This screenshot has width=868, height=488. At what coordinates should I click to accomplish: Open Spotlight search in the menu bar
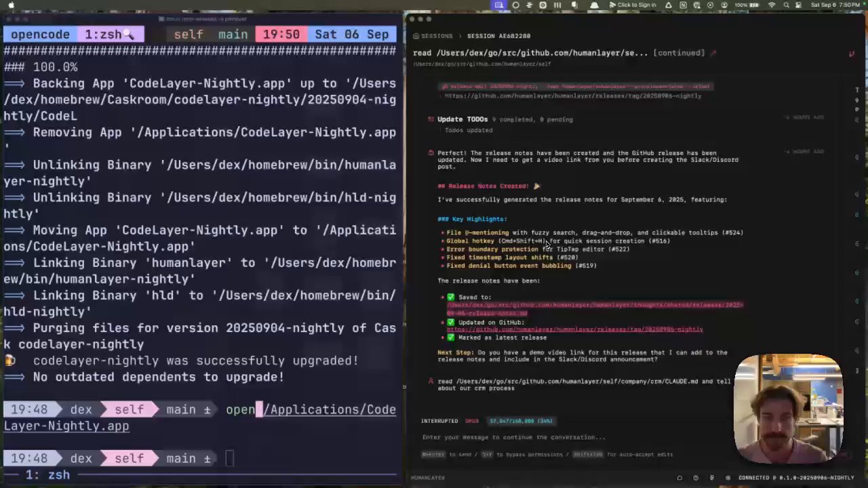[x=787, y=5]
